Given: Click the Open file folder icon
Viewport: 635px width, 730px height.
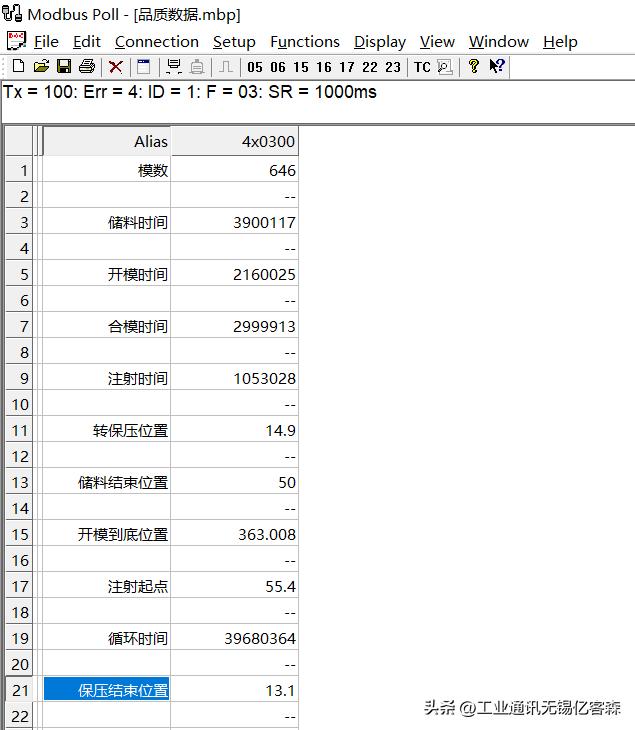Looking at the screenshot, I should tap(41, 67).
